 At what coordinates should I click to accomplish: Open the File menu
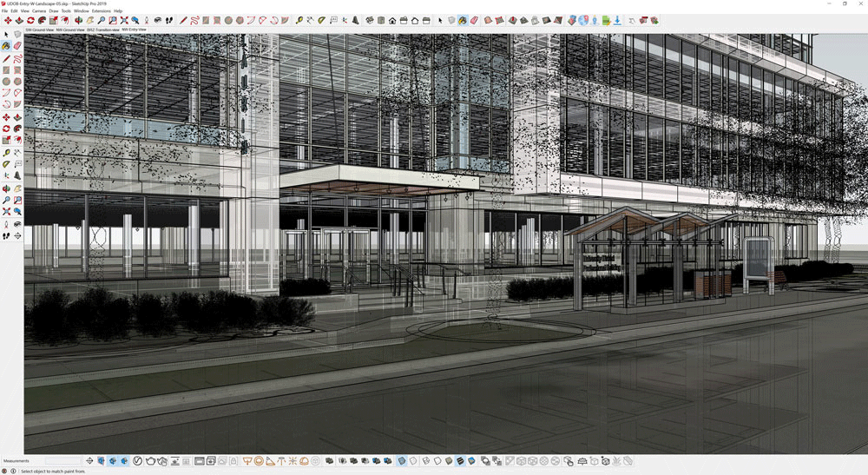pos(4,10)
